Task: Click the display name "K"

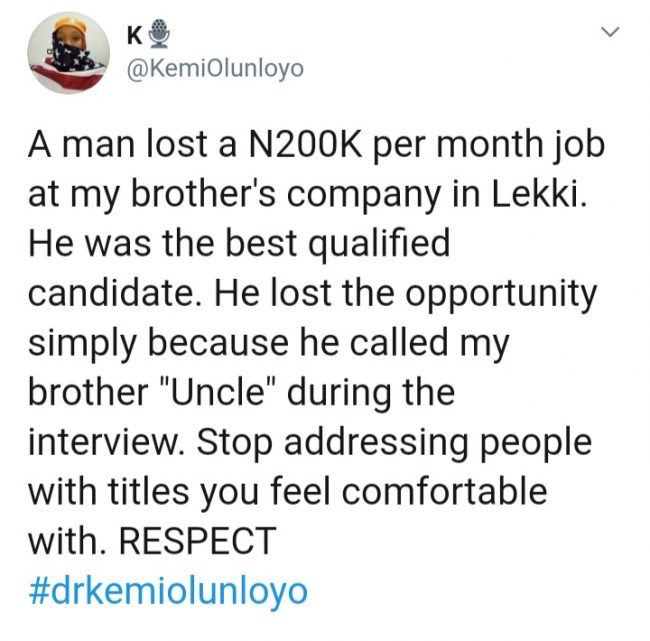Action: click(136, 37)
